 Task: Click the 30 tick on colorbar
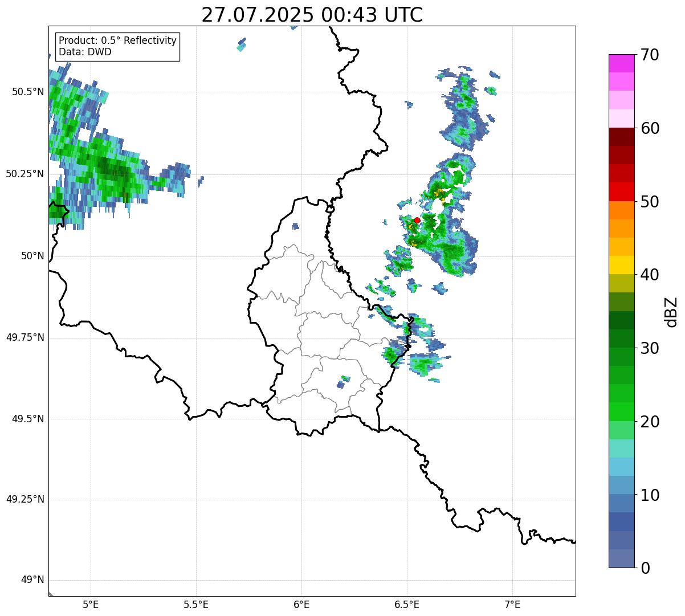(x=650, y=348)
